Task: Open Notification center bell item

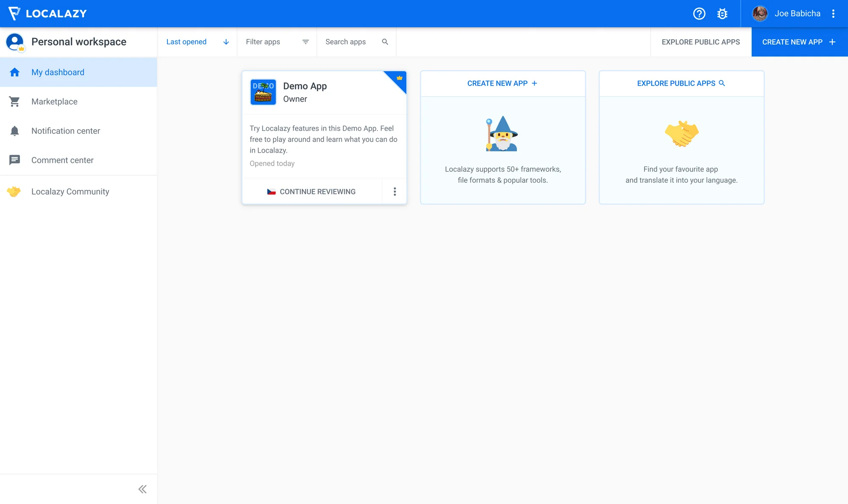Action: (x=65, y=131)
